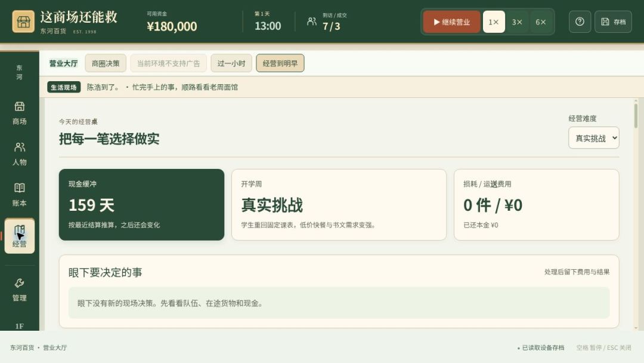Click the 已读取设备存档 status entry
This screenshot has height=363, width=644.
(x=540, y=348)
